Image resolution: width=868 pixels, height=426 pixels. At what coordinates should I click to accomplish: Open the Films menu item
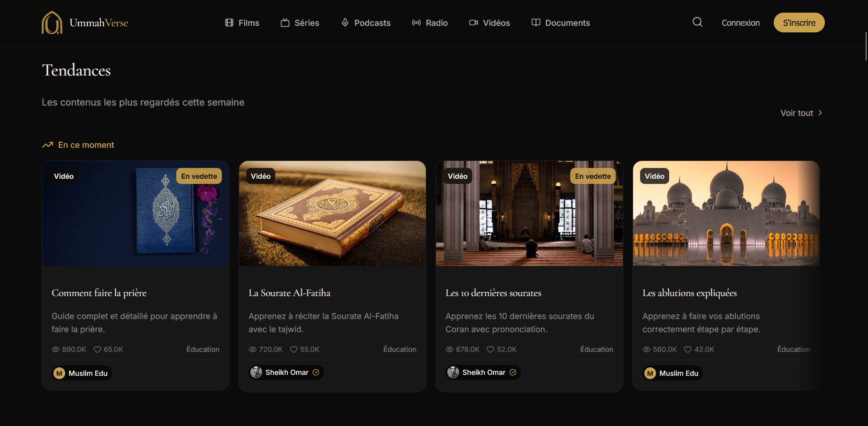tap(242, 23)
